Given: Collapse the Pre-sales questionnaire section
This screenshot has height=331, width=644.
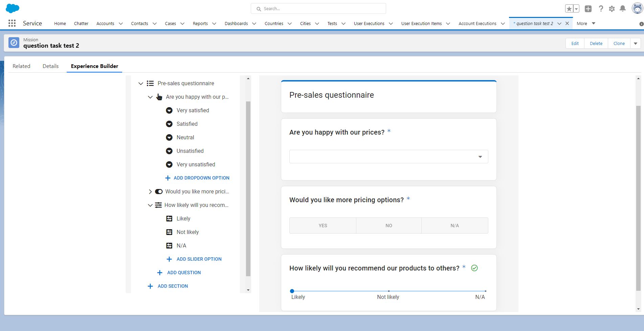Looking at the screenshot, I should 141,84.
